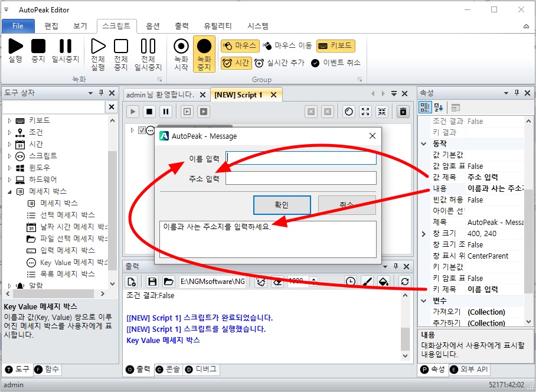The height and width of the screenshot is (392, 536).
Task: Clear the 도구 상자 search box
Action: [112, 107]
